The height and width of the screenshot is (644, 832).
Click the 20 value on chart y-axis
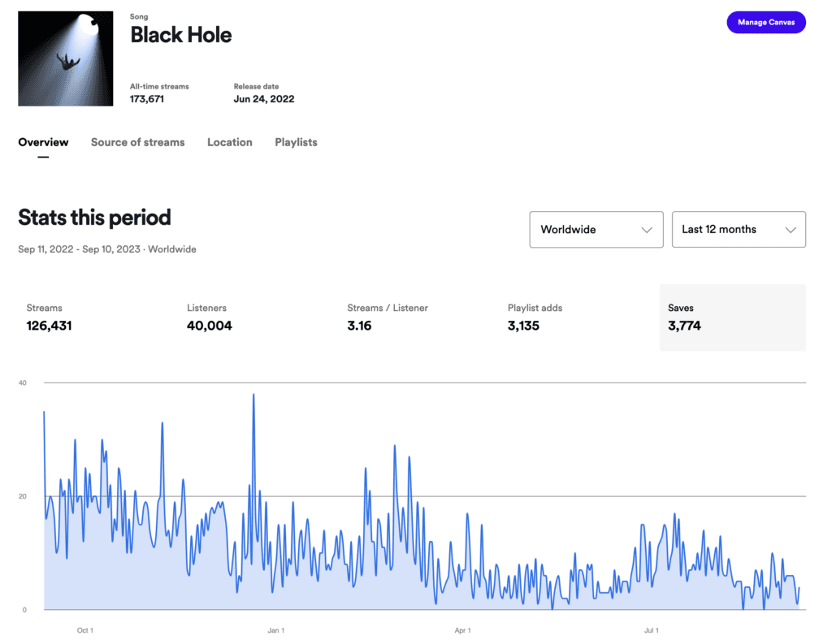[22, 496]
